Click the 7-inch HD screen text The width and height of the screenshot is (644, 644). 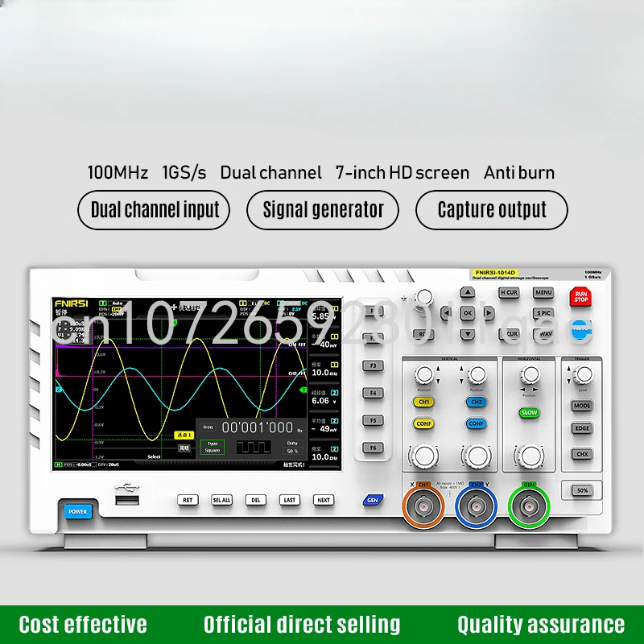pos(402,172)
